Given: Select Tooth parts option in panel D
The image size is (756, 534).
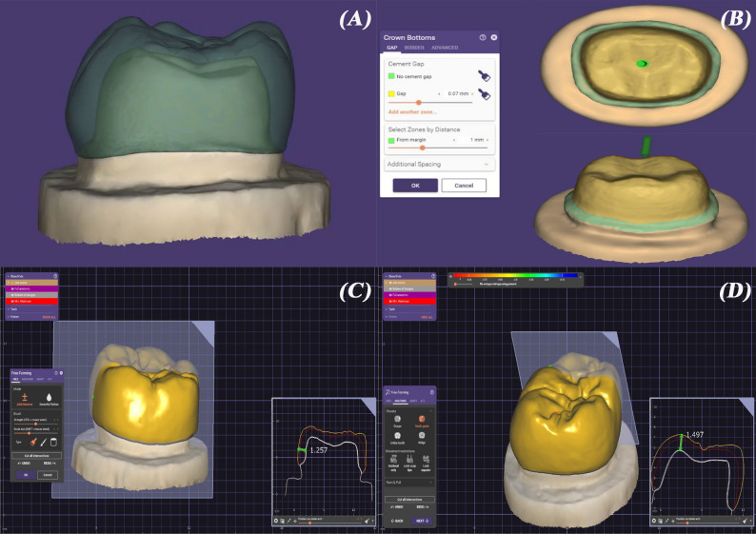Looking at the screenshot, I should (x=422, y=422).
